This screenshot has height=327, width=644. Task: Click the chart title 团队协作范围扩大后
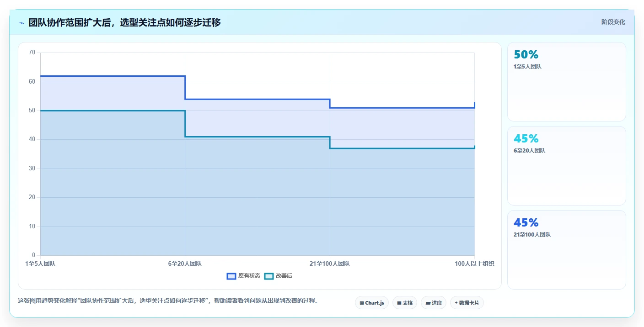(124, 22)
